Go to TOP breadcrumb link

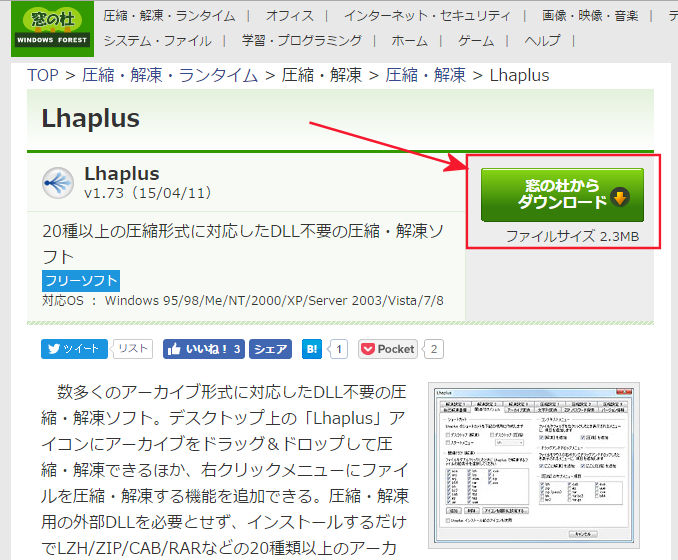43,75
